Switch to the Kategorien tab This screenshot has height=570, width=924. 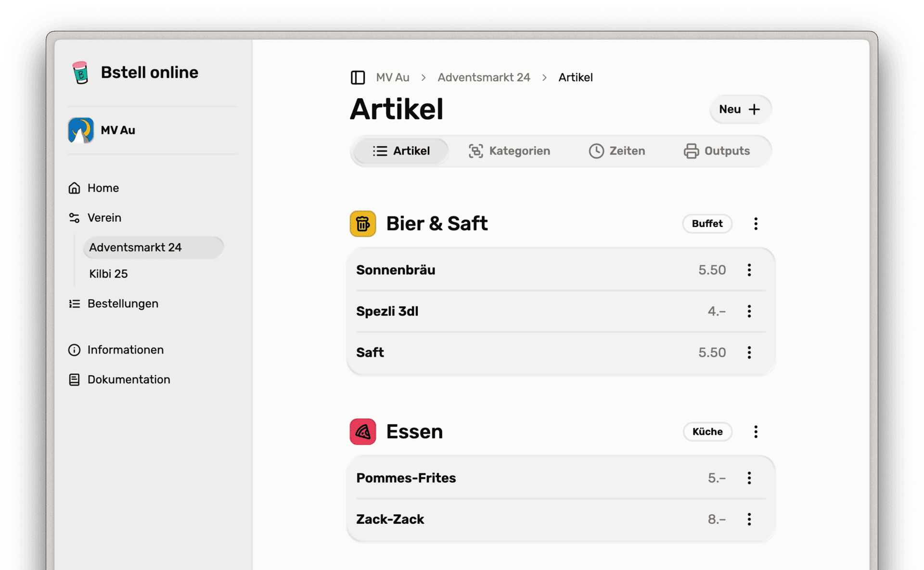coord(509,151)
